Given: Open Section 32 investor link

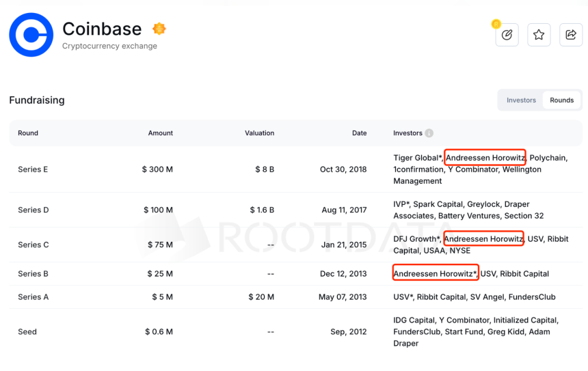Looking at the screenshot, I should pyautogui.click(x=524, y=216).
